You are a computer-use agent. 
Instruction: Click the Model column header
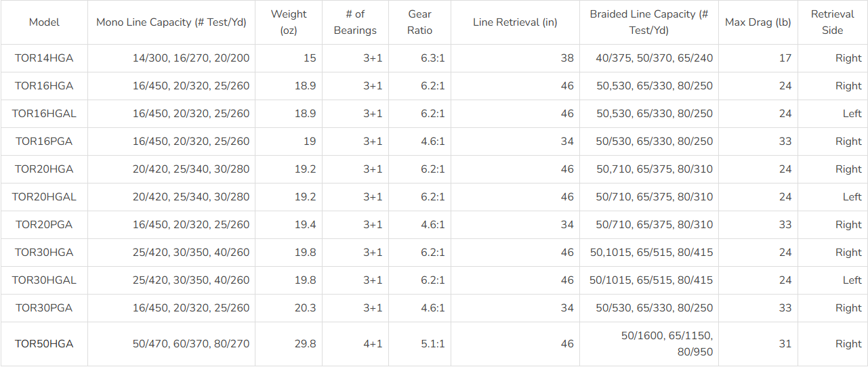click(44, 22)
